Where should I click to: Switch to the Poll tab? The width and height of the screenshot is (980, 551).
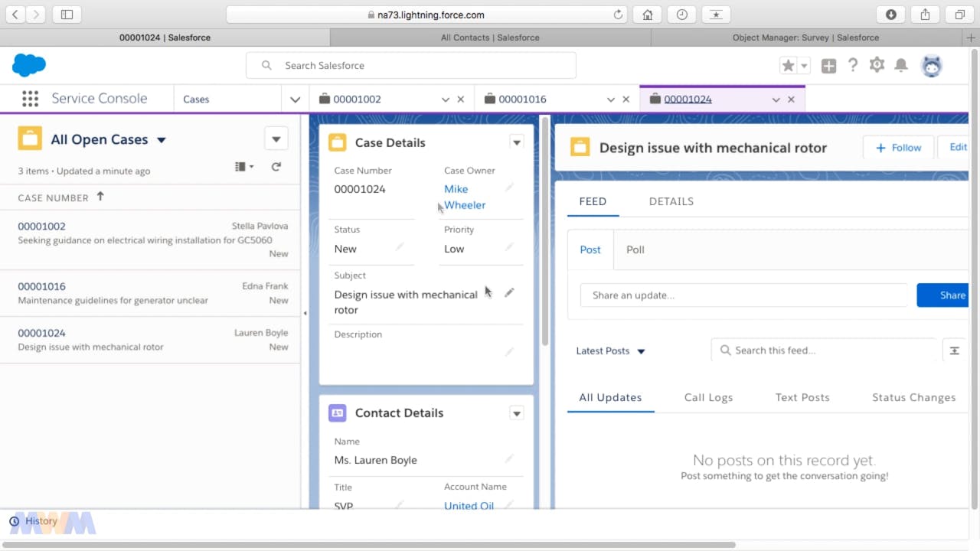[635, 249]
